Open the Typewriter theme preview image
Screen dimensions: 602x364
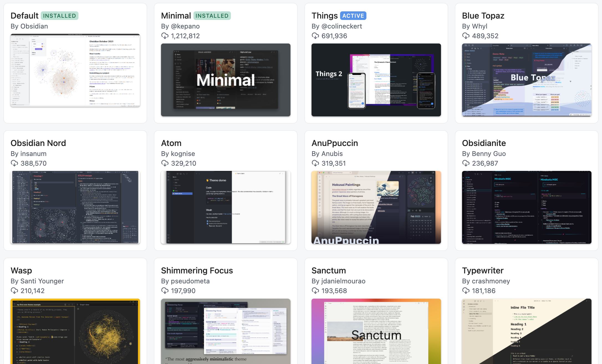pyautogui.click(x=527, y=331)
